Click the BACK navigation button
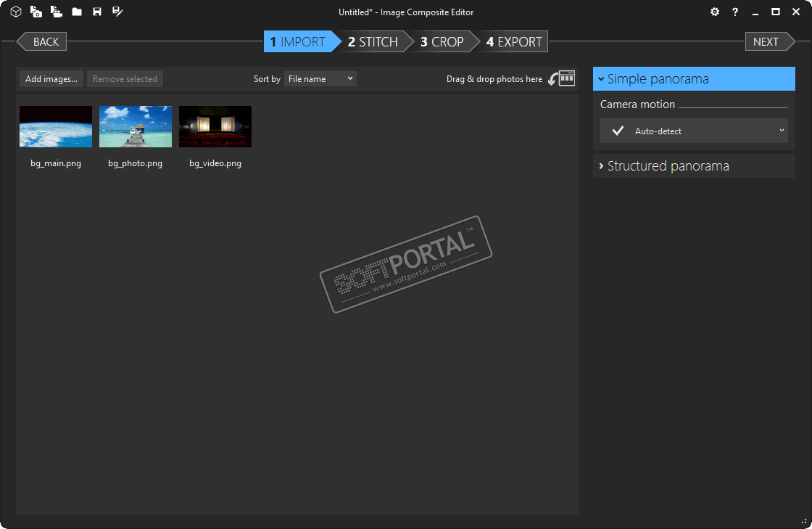The height and width of the screenshot is (529, 812). point(42,41)
